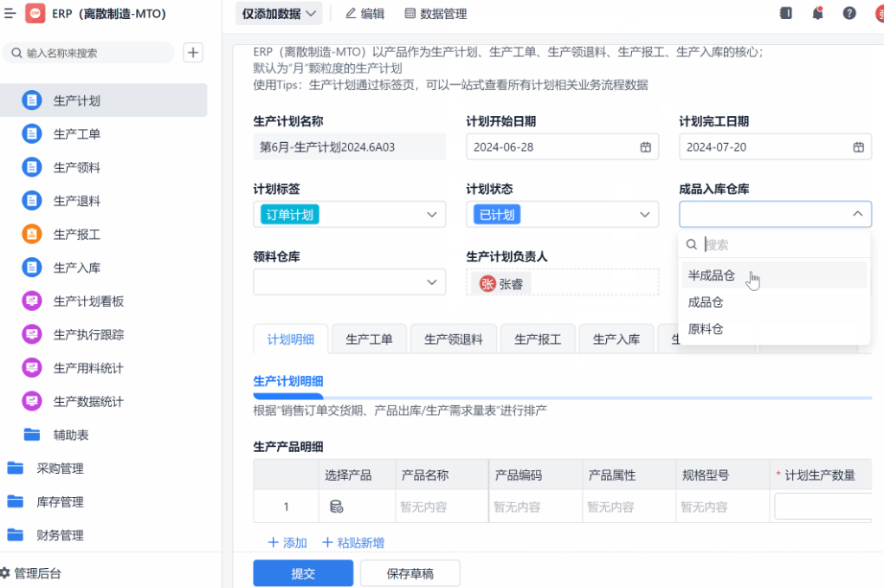
Task: Expand the 计划标签 dropdown
Action: coord(431,214)
